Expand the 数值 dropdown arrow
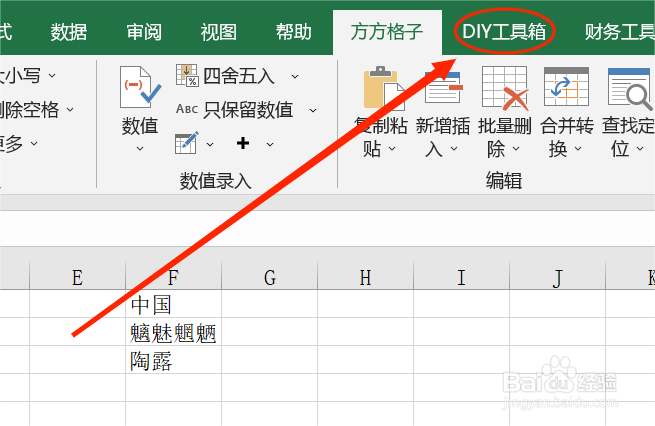 point(140,148)
